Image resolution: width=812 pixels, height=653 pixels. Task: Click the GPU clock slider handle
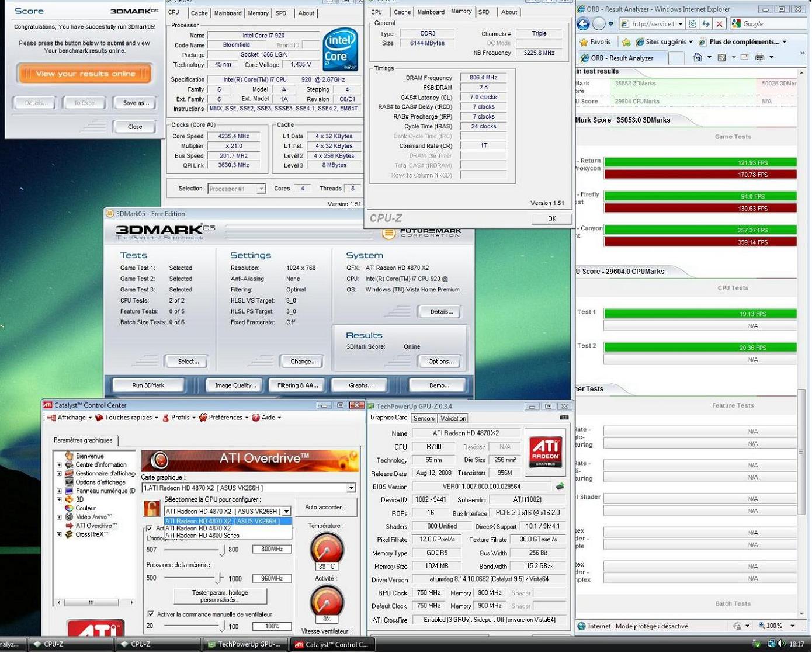222,550
